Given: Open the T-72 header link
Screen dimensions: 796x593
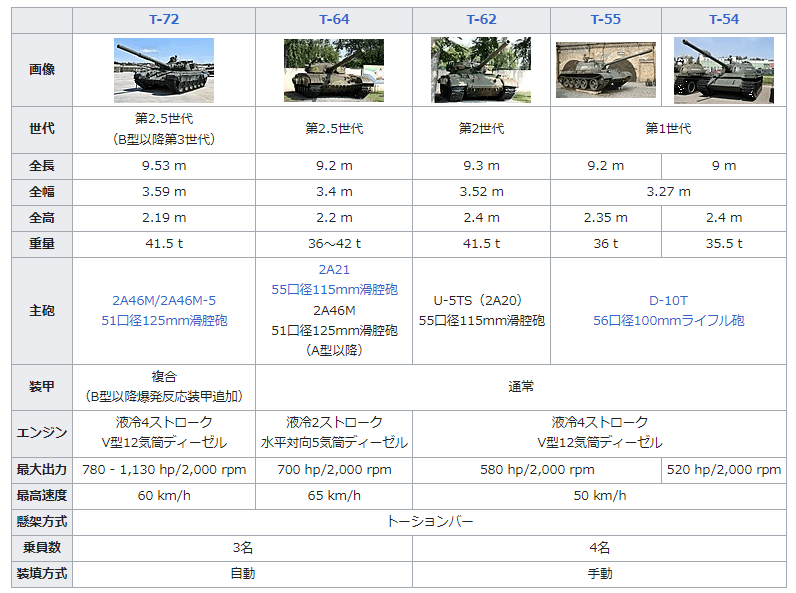Looking at the screenshot, I should [x=164, y=20].
